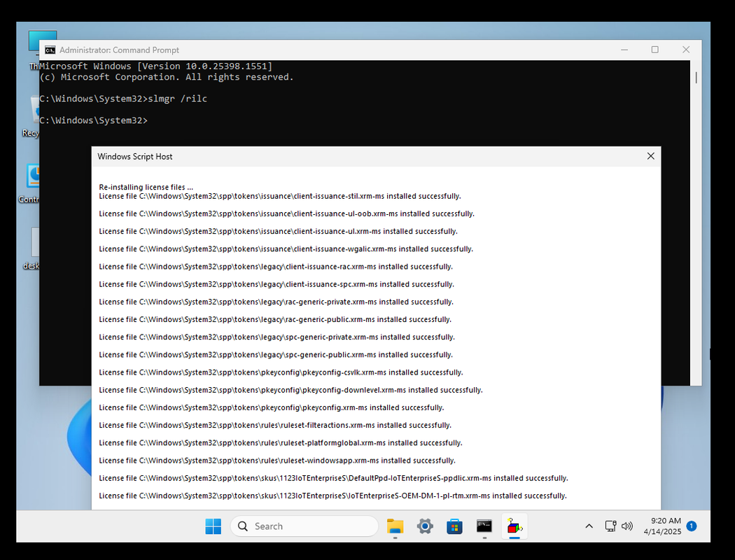Select the desktop file icon

[x=33, y=248]
